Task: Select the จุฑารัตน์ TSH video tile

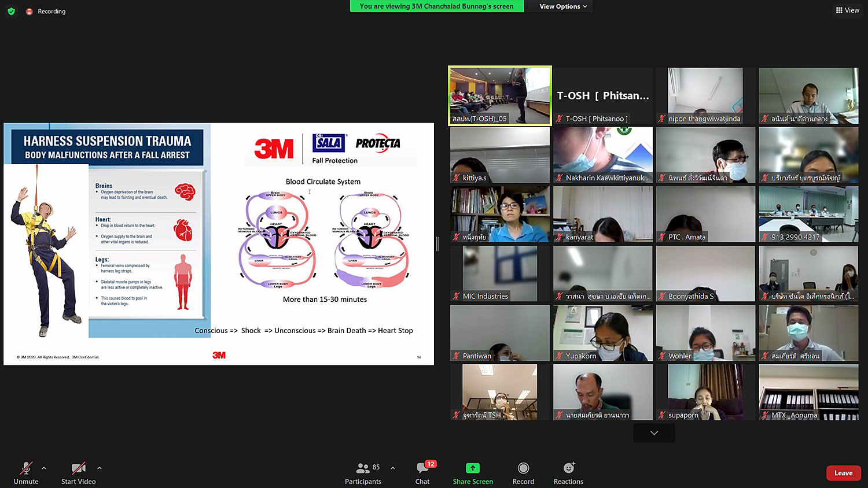Action: coord(500,392)
